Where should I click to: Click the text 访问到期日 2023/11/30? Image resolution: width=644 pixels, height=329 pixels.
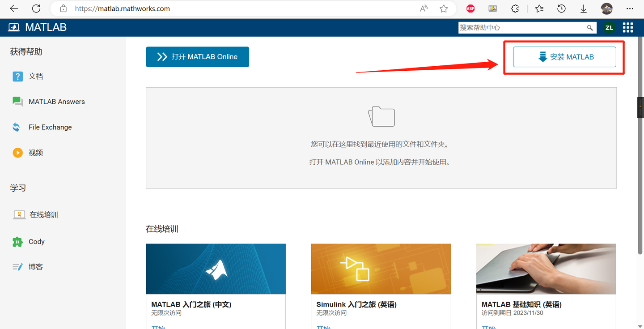coord(513,313)
